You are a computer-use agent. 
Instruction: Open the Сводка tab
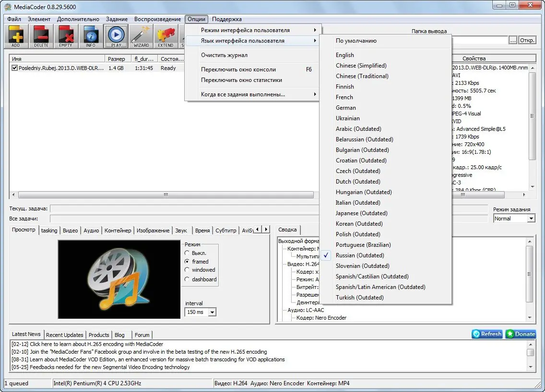pyautogui.click(x=287, y=230)
